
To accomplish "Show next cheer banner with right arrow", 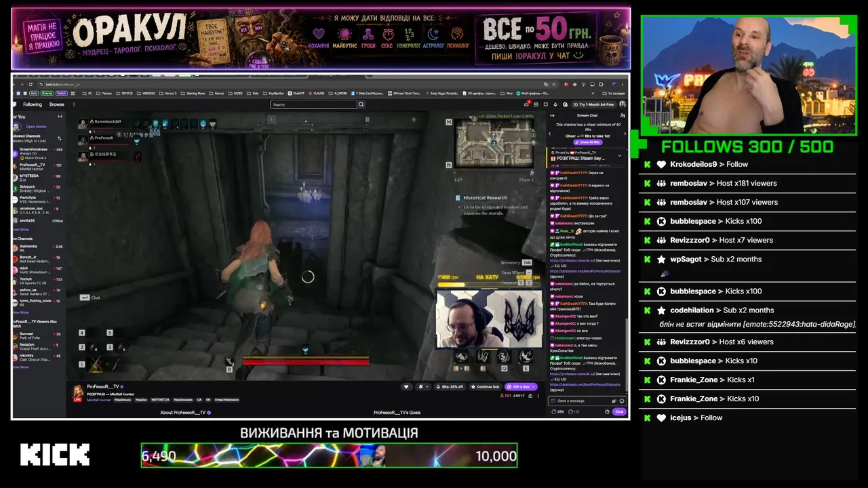I will tap(625, 134).
